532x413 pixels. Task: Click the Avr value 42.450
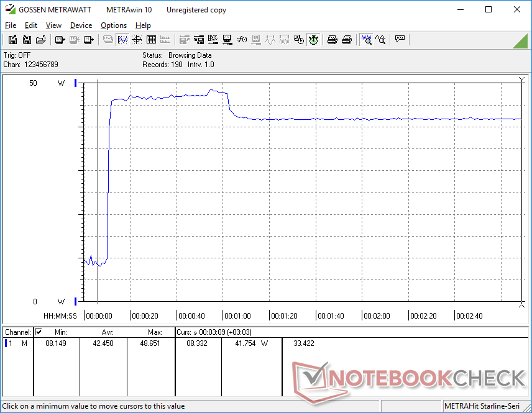click(x=103, y=343)
